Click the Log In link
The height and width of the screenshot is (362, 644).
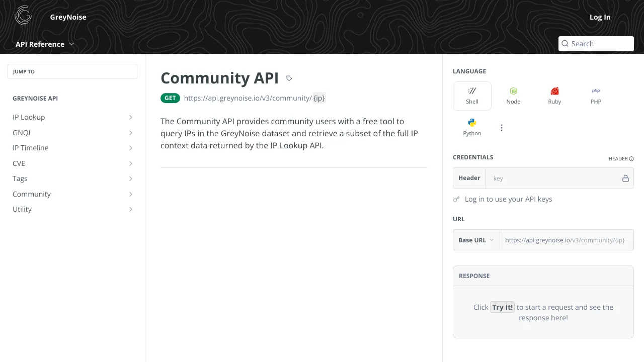click(x=600, y=17)
